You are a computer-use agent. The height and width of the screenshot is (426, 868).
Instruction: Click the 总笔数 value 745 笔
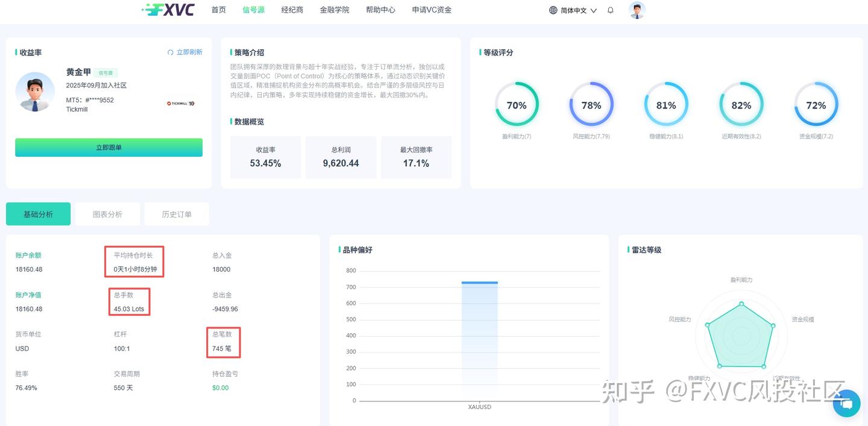pos(222,349)
